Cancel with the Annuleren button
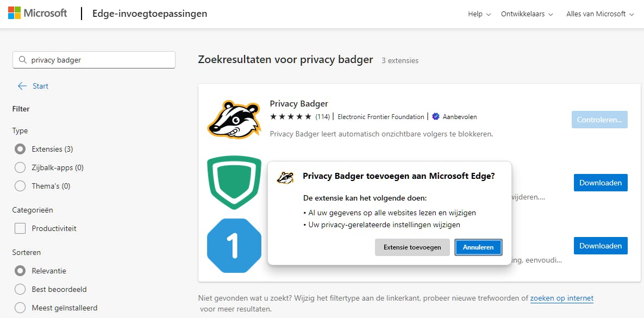 [478, 247]
